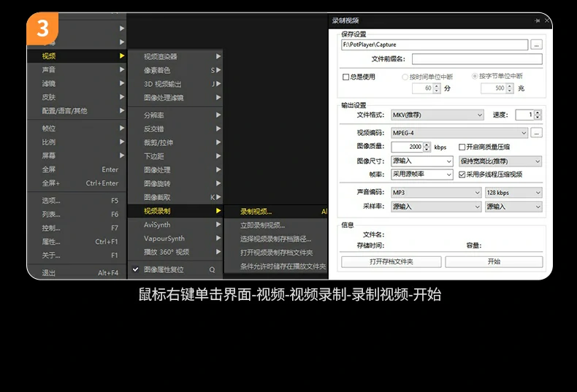The height and width of the screenshot is (392, 577).
Task: Choose 立即录制视频... item
Action: [276, 225]
